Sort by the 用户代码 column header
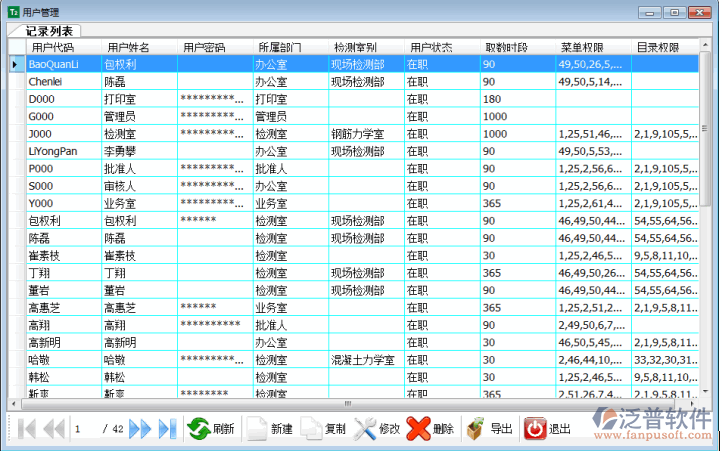 64,47
